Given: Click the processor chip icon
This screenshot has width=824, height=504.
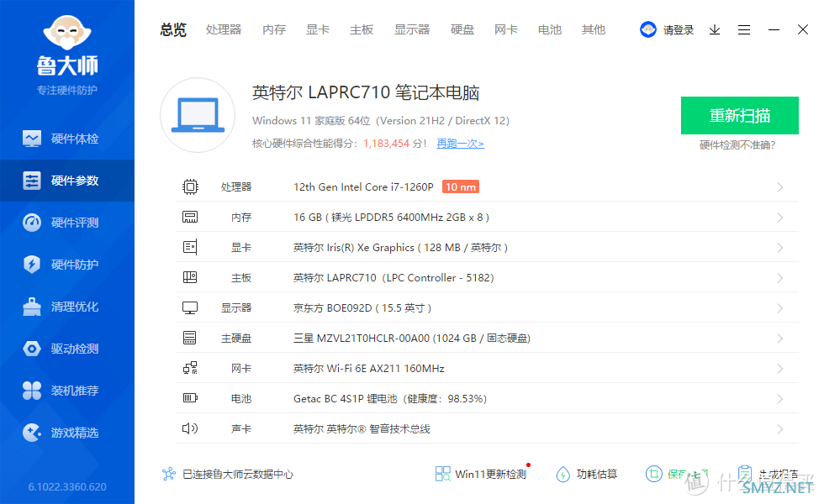Looking at the screenshot, I should coord(190,186).
